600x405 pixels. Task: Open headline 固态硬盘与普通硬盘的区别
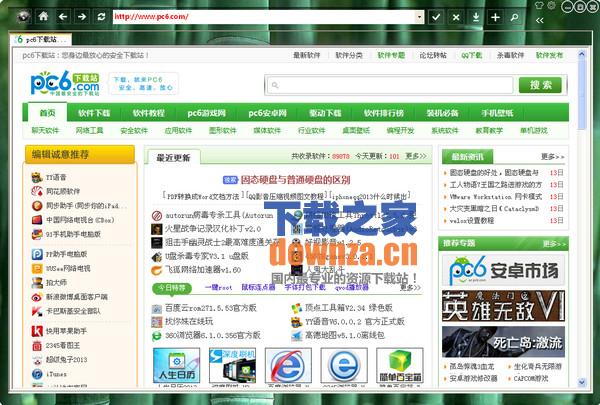295,180
